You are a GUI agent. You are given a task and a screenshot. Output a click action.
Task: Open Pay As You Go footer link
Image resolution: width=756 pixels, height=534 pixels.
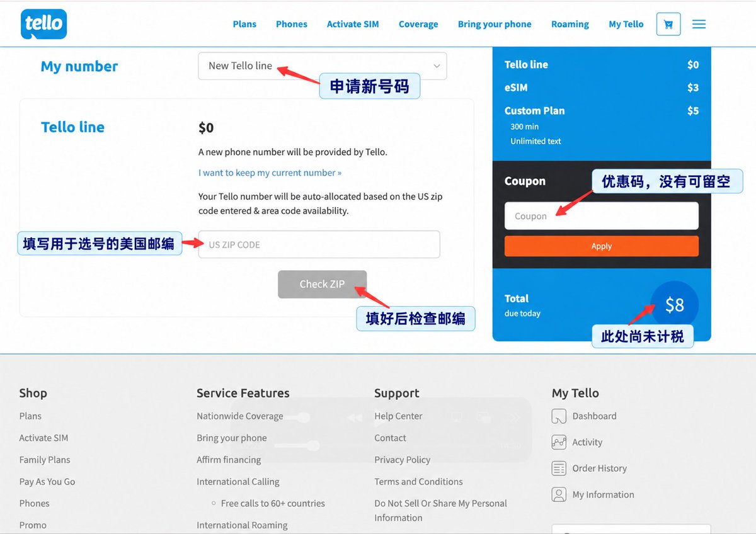pos(47,482)
